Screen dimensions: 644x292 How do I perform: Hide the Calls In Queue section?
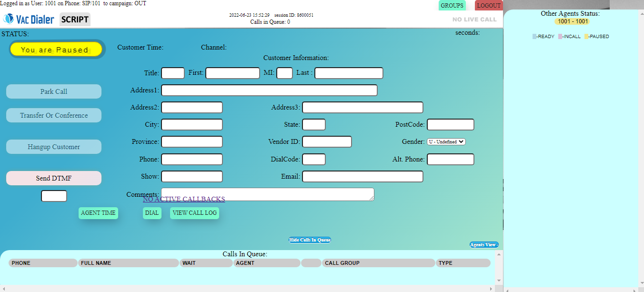[310, 240]
